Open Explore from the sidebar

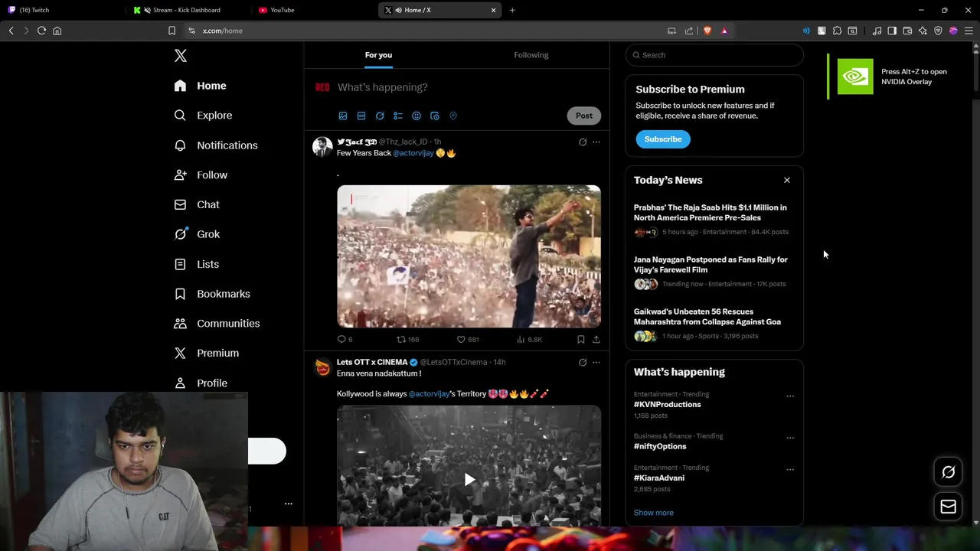(203, 116)
